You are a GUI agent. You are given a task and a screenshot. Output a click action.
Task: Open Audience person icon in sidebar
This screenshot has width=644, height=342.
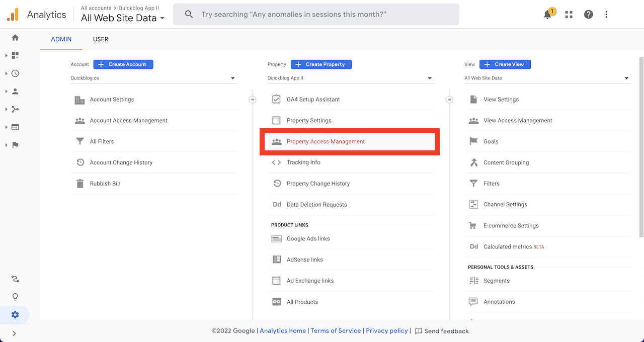click(15, 92)
